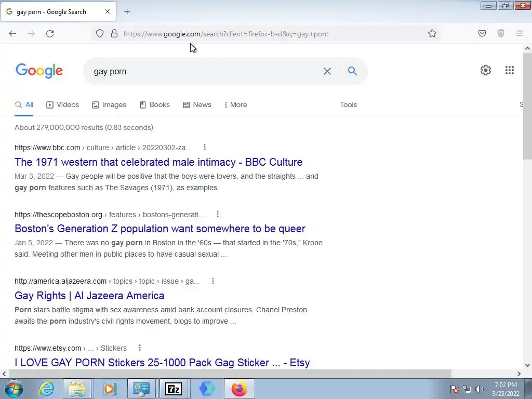Click the control panel taskbar icon
Screen dimensions: 532x399
[x=141, y=389]
